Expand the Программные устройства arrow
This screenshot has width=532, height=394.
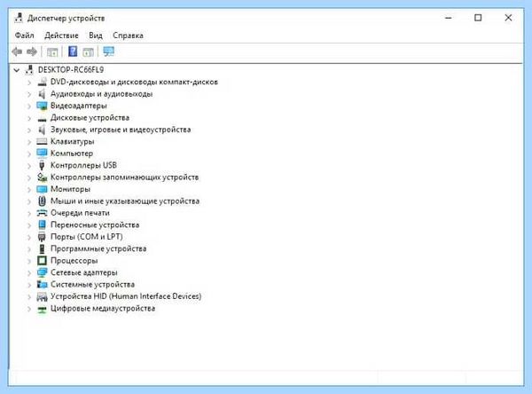click(29, 249)
